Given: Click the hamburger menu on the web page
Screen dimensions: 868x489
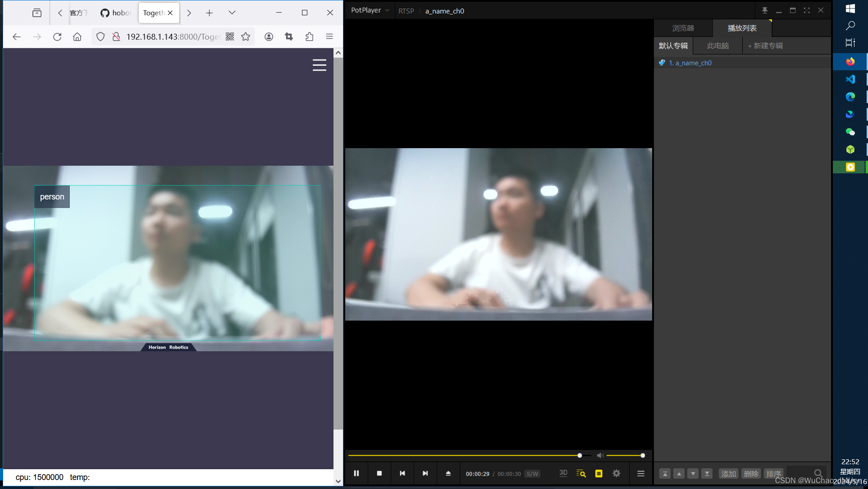Looking at the screenshot, I should pyautogui.click(x=320, y=65).
